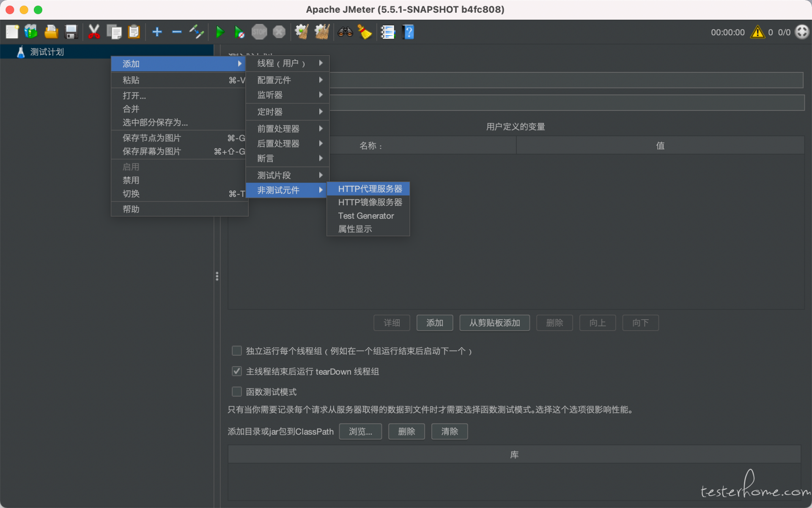812x508 pixels.
Task: Clear results with gear broom icon
Action: 302,32
